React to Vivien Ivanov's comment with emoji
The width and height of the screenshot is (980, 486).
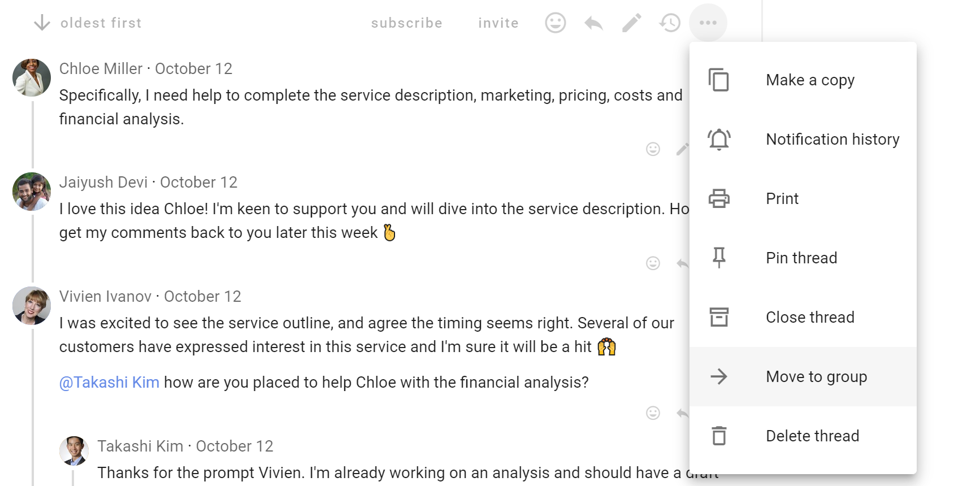click(x=653, y=413)
